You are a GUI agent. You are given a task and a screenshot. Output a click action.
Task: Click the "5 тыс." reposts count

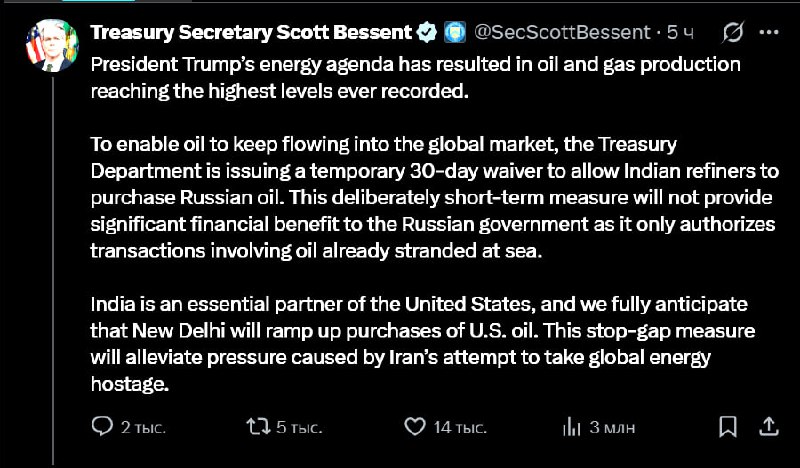click(x=299, y=427)
